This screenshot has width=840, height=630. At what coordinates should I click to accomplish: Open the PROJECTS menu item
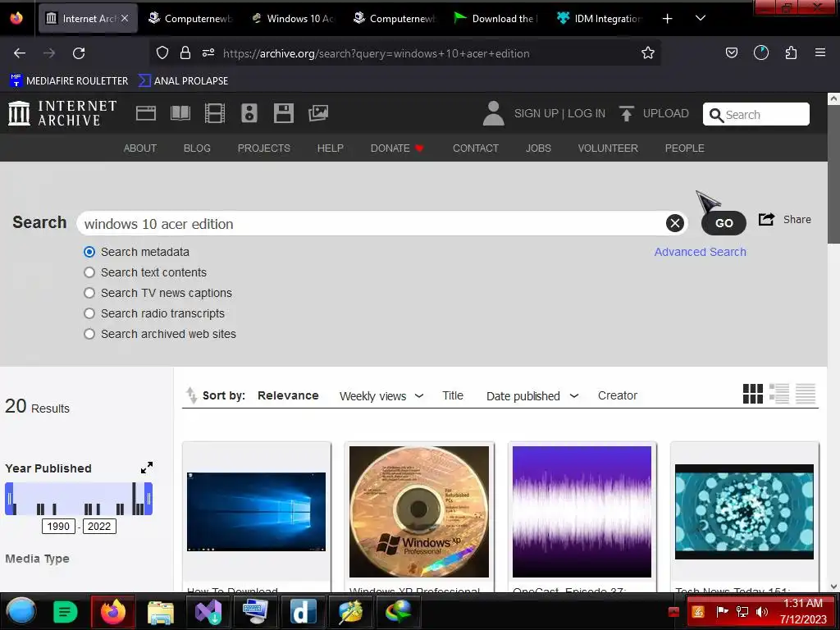pos(264,148)
